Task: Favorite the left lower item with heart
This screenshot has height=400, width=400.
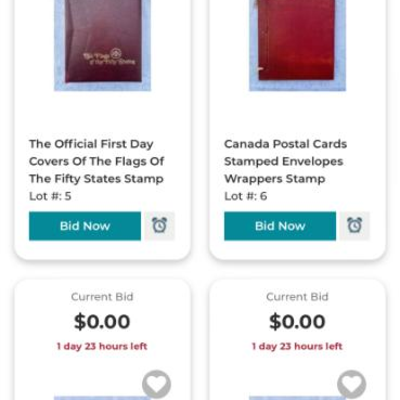Action: (x=156, y=385)
